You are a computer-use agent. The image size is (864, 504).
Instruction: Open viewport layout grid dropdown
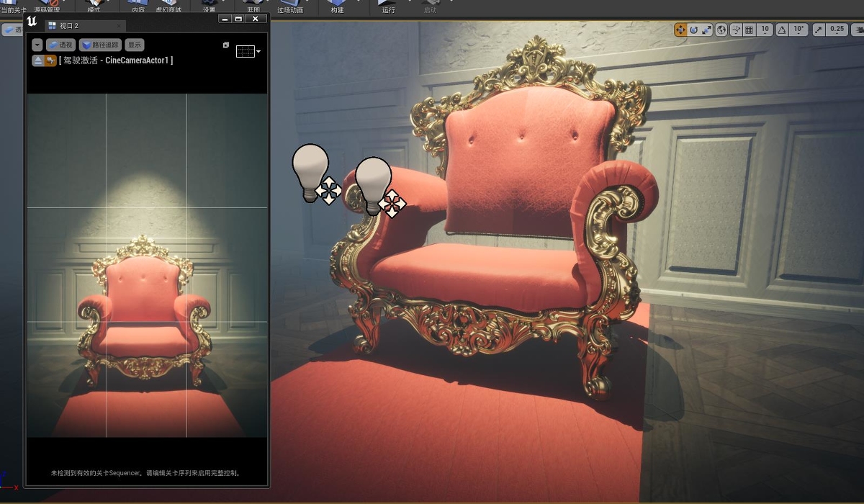click(x=248, y=52)
